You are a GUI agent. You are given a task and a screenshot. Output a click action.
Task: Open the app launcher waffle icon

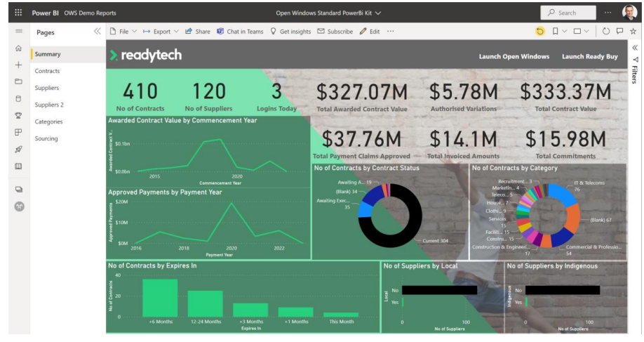pyautogui.click(x=18, y=13)
